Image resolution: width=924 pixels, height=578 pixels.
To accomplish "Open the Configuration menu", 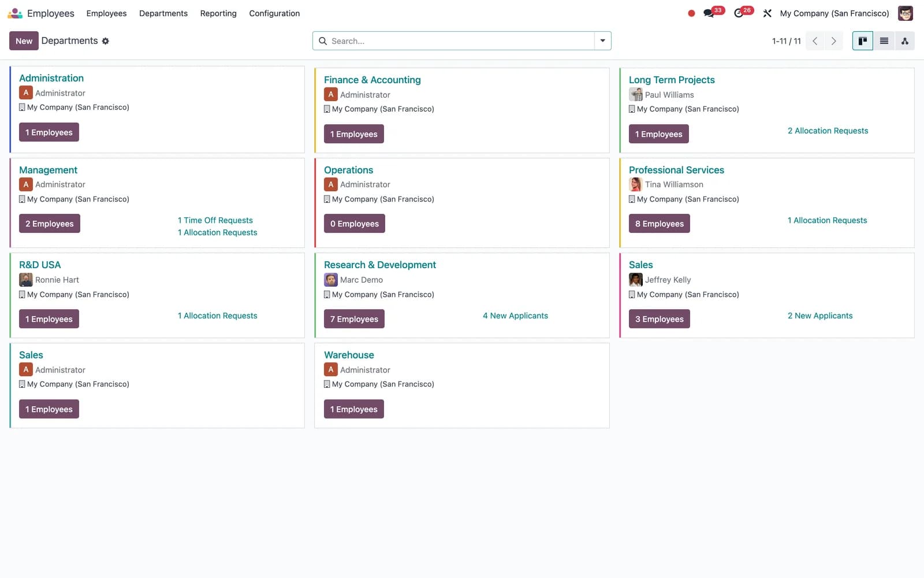I will 274,13.
